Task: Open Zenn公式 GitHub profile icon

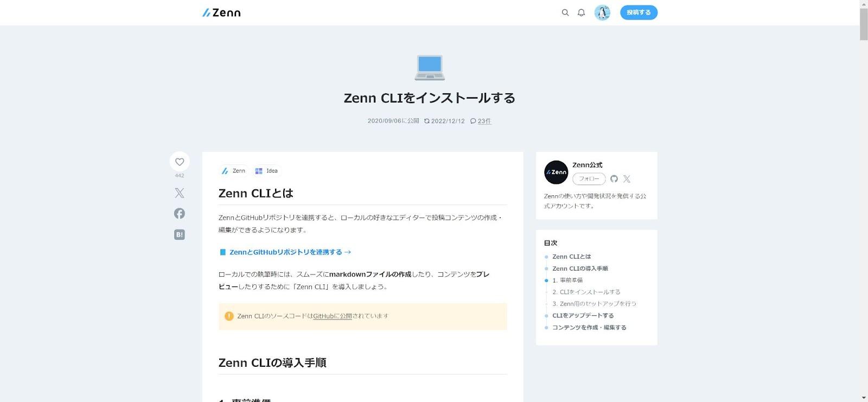Action: click(x=614, y=178)
